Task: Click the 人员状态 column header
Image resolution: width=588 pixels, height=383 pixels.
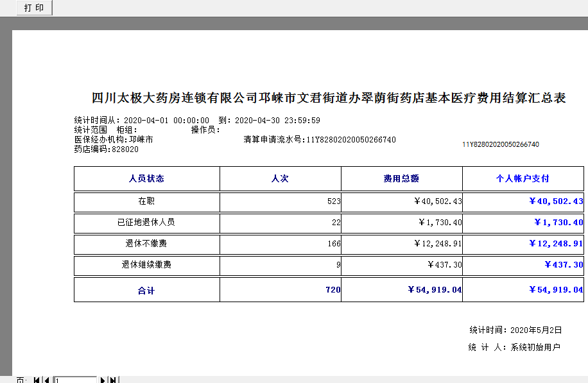Action: pos(146,179)
